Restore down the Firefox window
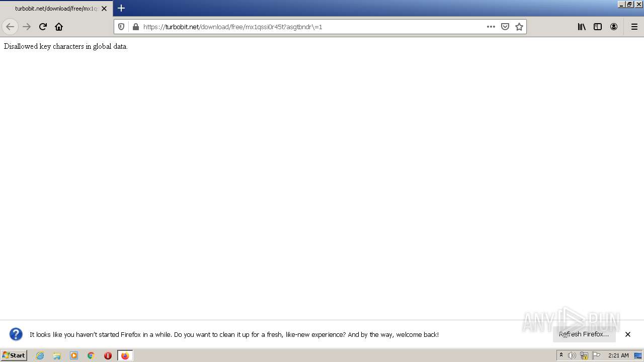The image size is (644, 362). [629, 4]
